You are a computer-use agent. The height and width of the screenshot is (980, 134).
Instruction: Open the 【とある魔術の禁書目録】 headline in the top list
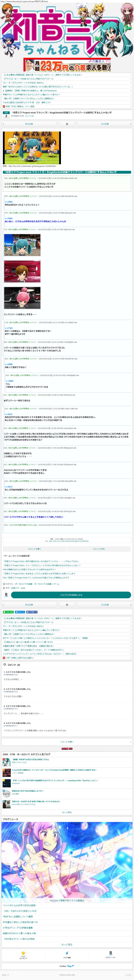point(67,75)
